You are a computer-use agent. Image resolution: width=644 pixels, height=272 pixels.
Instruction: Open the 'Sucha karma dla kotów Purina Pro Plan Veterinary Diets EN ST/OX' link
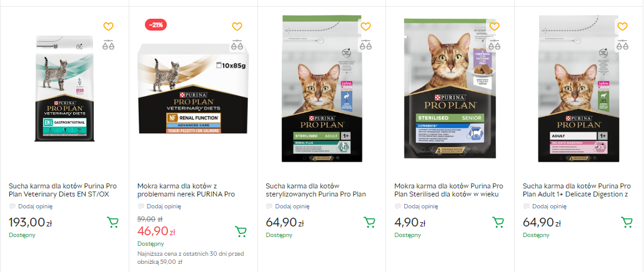[x=62, y=190]
